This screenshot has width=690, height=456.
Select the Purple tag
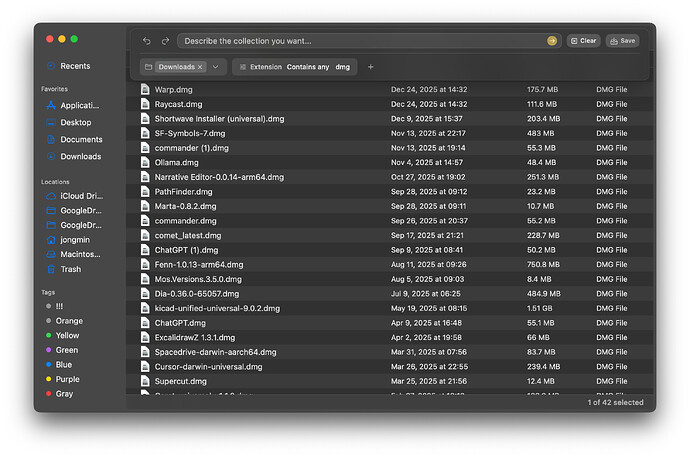[x=62, y=379]
